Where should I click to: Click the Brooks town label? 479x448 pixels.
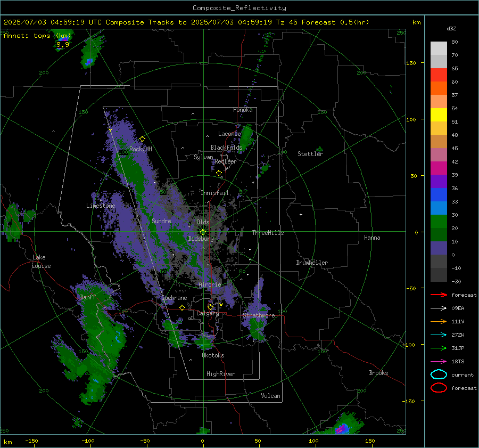pos(378,373)
